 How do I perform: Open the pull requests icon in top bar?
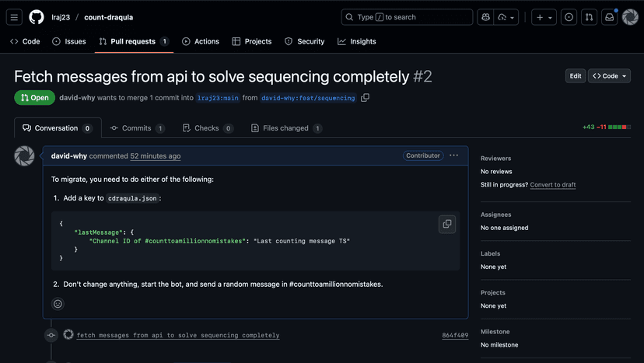[589, 17]
